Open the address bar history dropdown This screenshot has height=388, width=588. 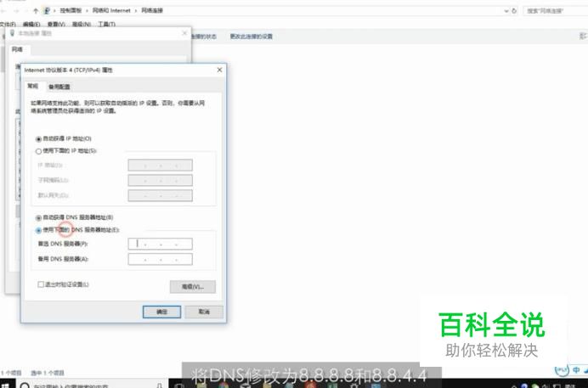point(506,11)
